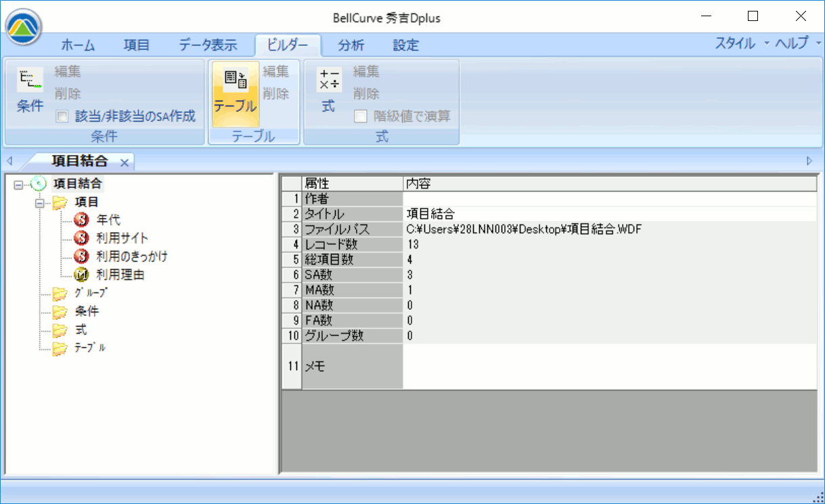Click the 条件 folder icon in tree
825x504 pixels.
(60, 312)
